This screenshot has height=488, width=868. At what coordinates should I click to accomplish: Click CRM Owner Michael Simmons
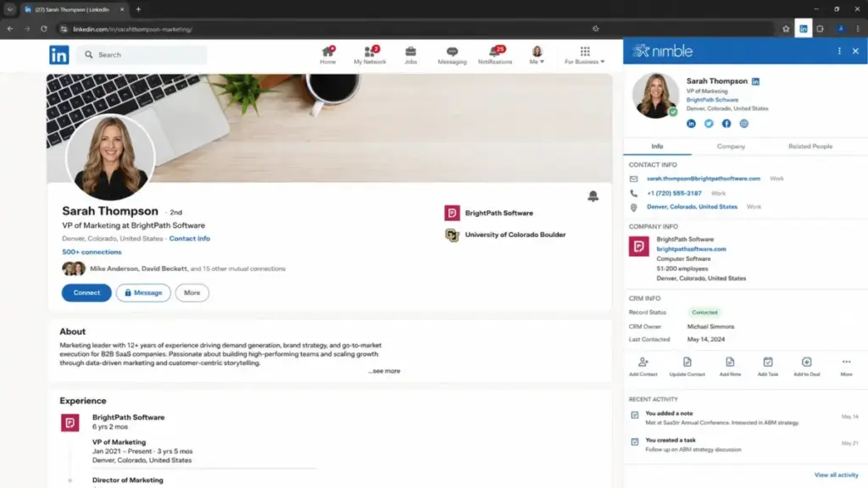click(x=711, y=327)
